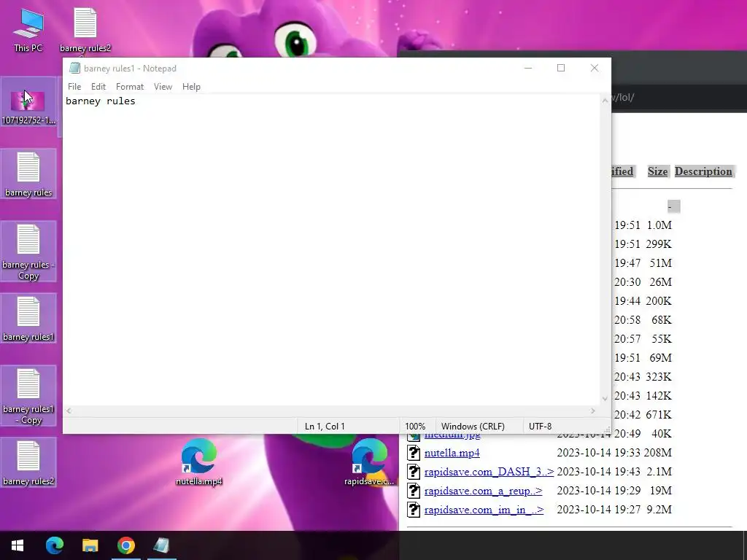The width and height of the screenshot is (747, 560).
Task: Maximize the Notepad window
Action: click(x=561, y=68)
